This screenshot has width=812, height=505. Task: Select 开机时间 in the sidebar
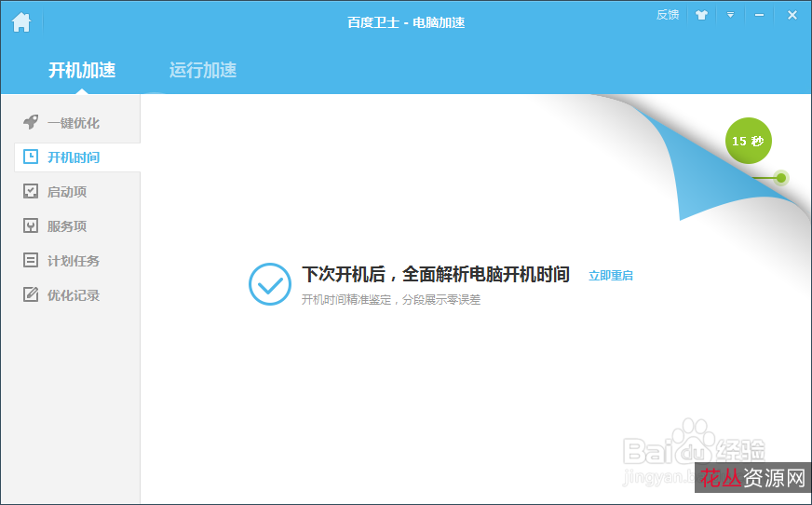[77, 157]
